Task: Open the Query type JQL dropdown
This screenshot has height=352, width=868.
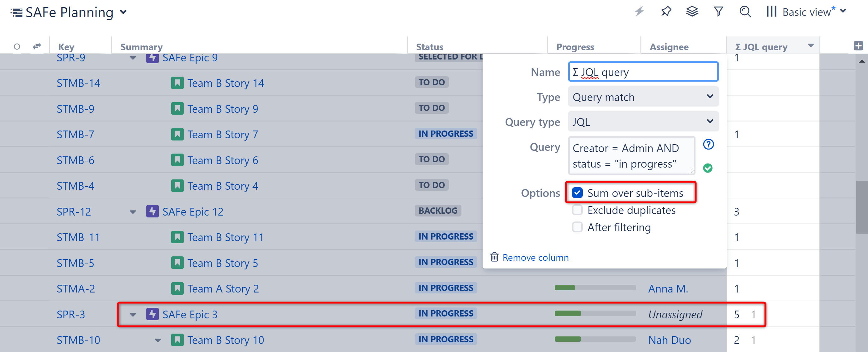Action: 643,122
